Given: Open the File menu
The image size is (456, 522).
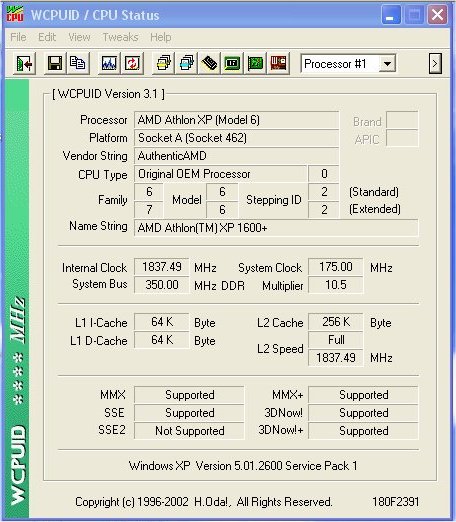Looking at the screenshot, I should (x=18, y=37).
